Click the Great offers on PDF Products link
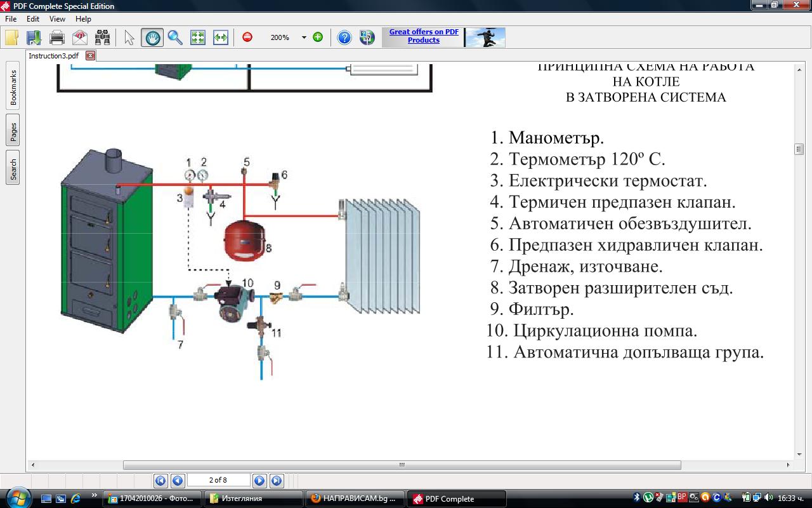Viewport: 812px width, 508px height. coord(424,36)
